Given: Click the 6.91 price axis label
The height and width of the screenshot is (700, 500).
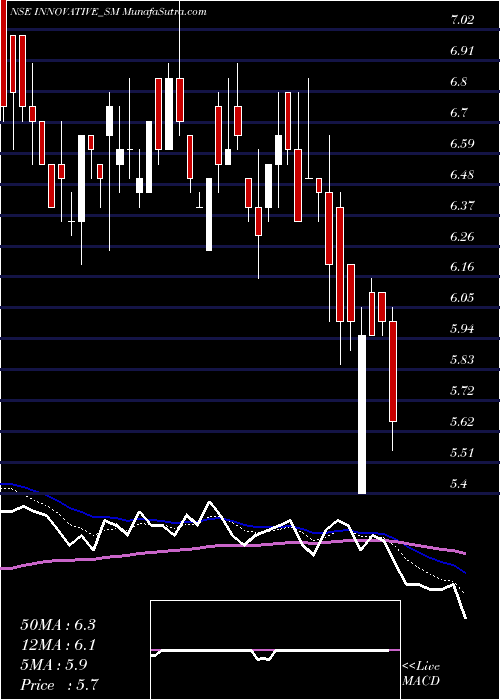Looking at the screenshot, I should coord(462,50).
